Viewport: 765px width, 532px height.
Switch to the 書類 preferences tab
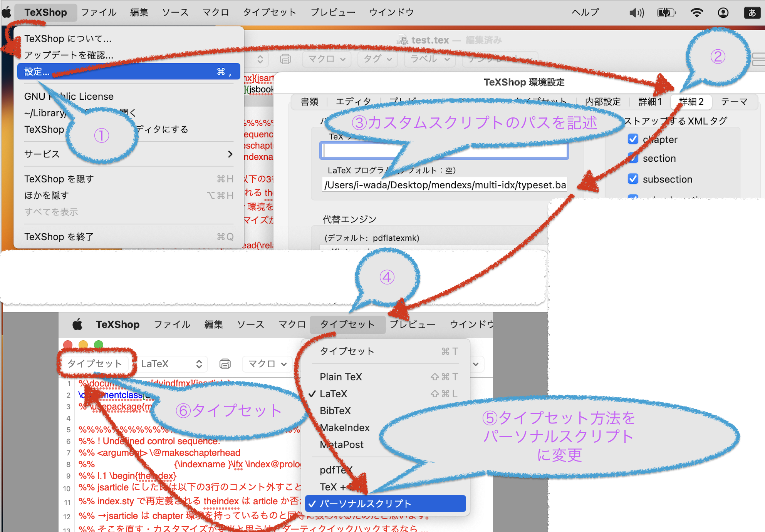[x=309, y=102]
